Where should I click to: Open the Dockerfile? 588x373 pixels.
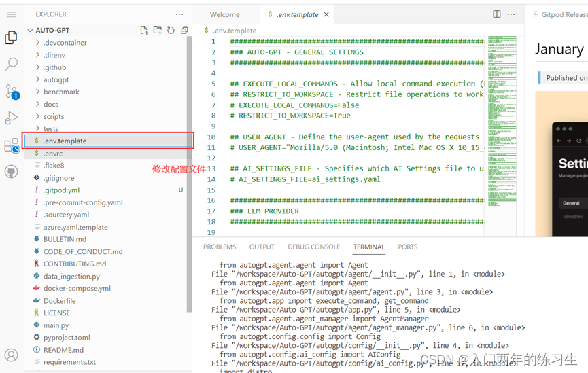coord(106,301)
